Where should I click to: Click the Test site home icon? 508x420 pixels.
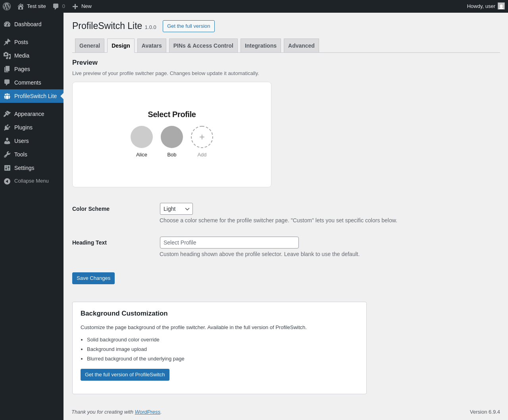click(x=21, y=6)
